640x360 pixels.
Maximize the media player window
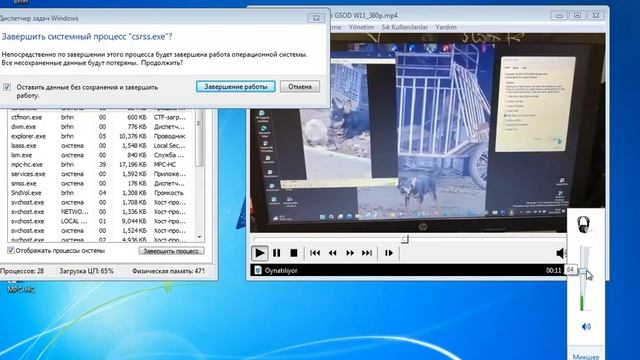pos(577,16)
